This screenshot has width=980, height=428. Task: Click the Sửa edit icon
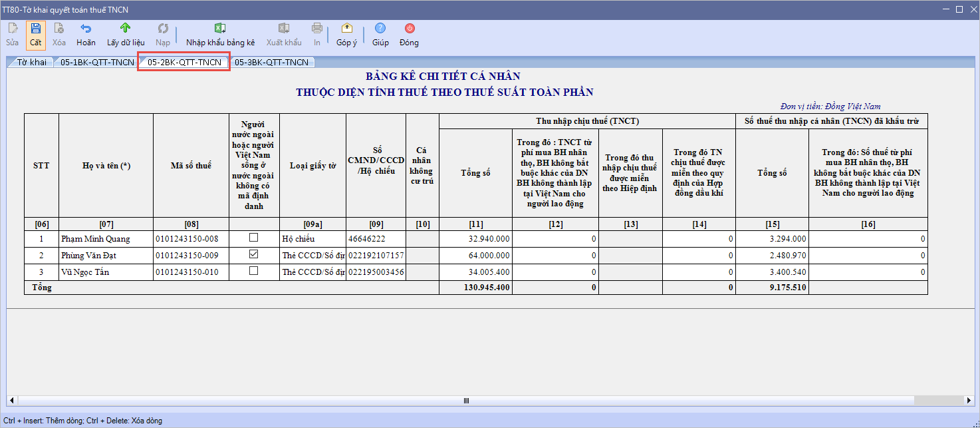point(13,29)
